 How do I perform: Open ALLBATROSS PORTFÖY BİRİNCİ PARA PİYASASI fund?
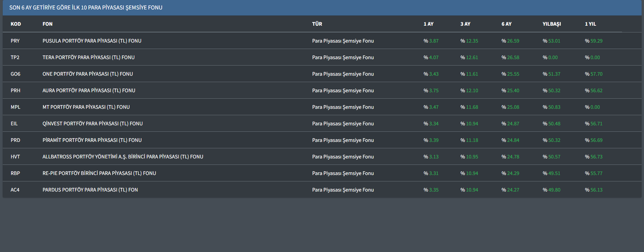click(122, 157)
